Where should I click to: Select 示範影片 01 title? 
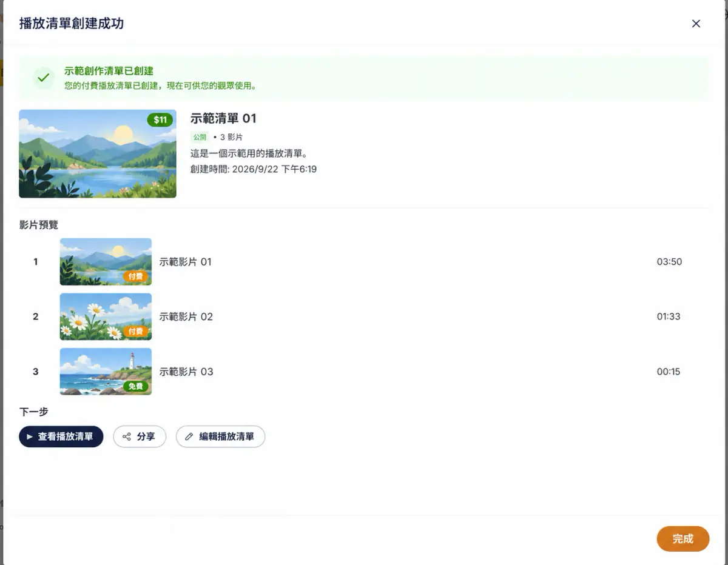[x=186, y=262]
